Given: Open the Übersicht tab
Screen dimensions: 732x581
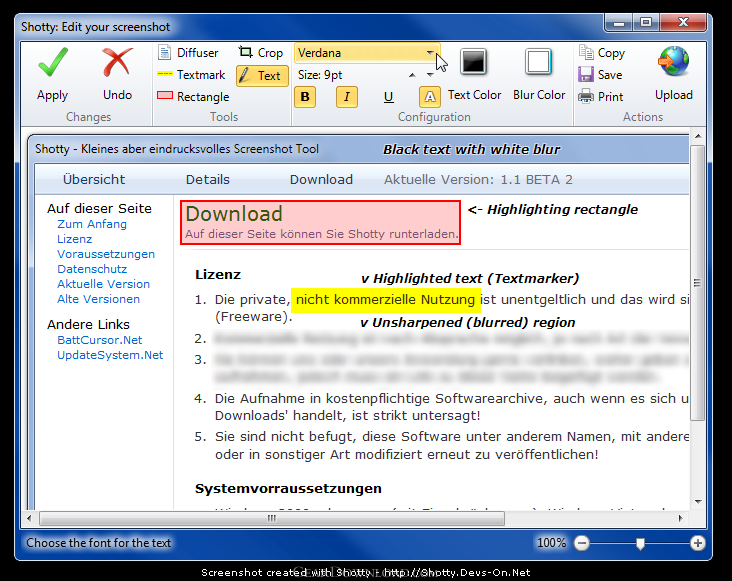Looking at the screenshot, I should [94, 180].
